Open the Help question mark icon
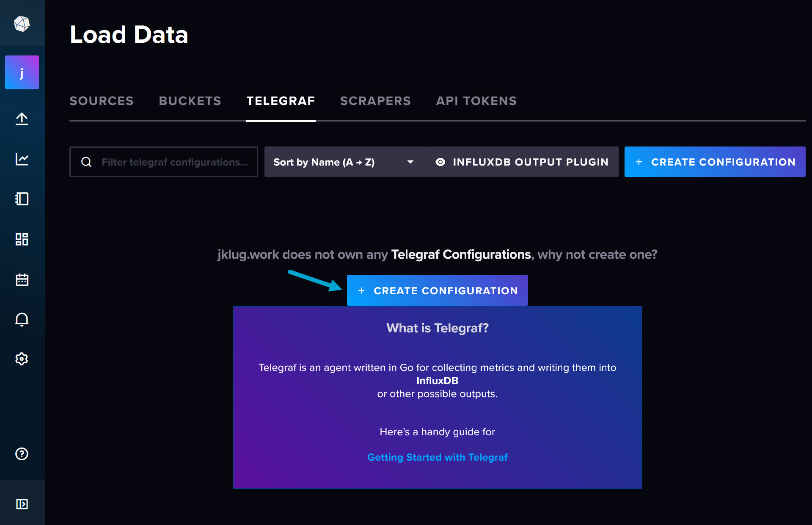The height and width of the screenshot is (525, 812). coord(22,454)
